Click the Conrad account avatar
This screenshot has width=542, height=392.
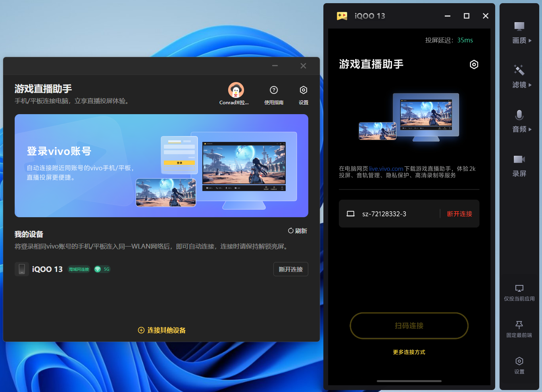pyautogui.click(x=236, y=90)
